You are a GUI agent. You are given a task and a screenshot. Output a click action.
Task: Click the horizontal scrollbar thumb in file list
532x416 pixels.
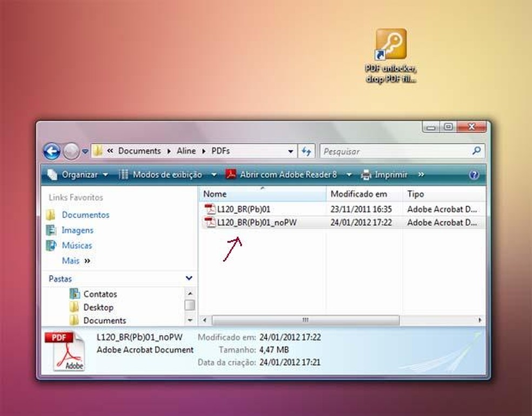(305, 320)
